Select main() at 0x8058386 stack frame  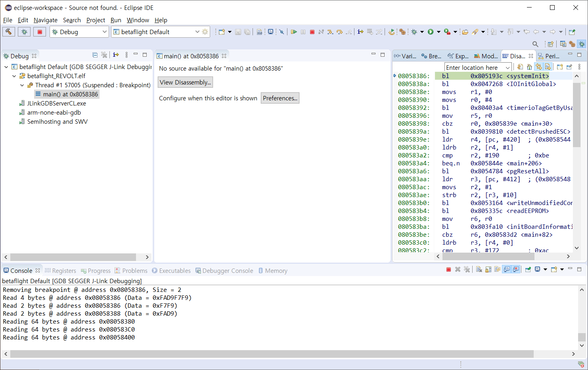click(x=67, y=94)
